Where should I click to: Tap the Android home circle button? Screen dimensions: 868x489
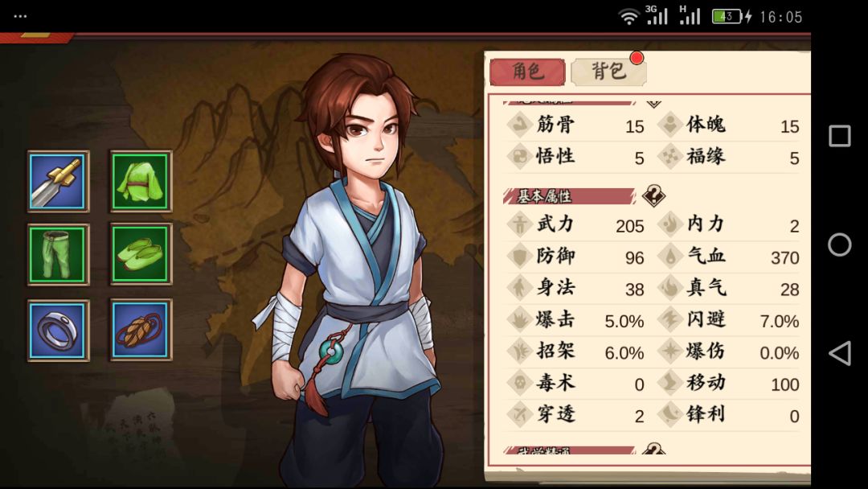coord(840,244)
